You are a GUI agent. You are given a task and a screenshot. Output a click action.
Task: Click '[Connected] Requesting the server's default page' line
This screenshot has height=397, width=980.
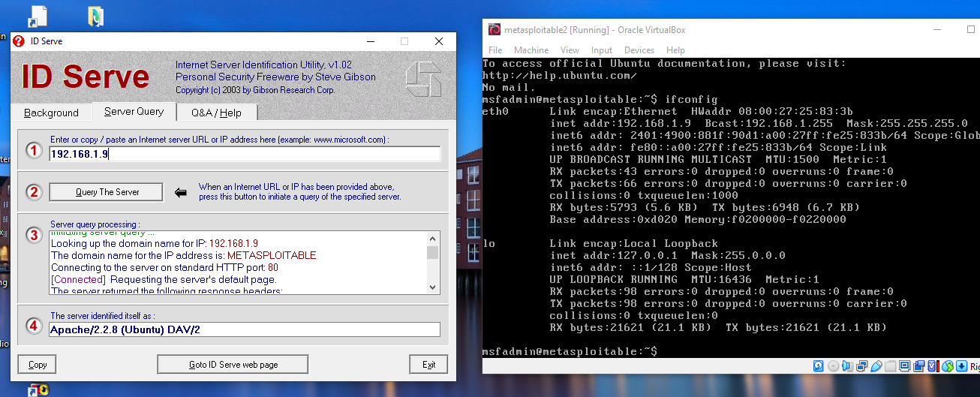coord(164,279)
